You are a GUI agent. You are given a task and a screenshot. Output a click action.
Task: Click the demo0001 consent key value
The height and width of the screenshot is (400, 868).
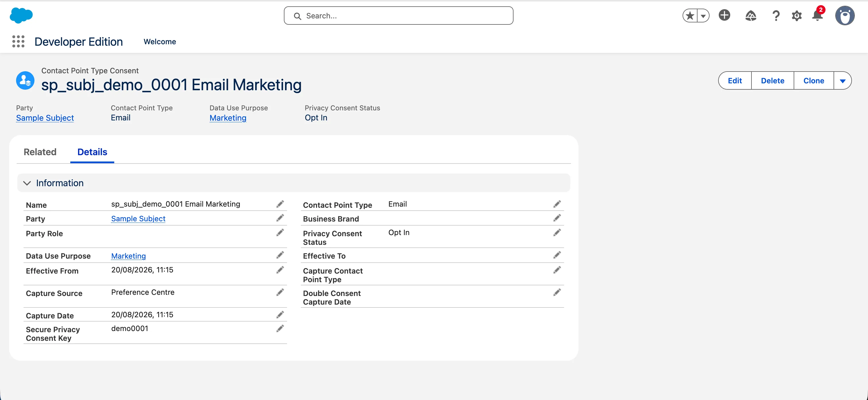(130, 328)
